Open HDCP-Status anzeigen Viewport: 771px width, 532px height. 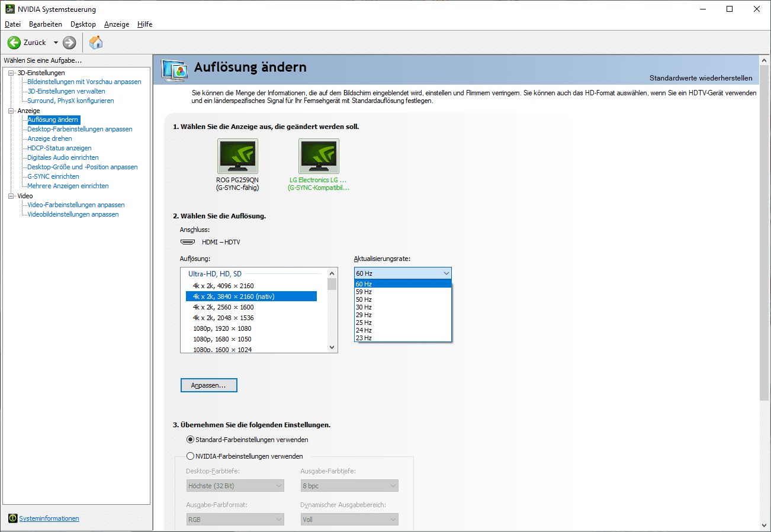59,148
